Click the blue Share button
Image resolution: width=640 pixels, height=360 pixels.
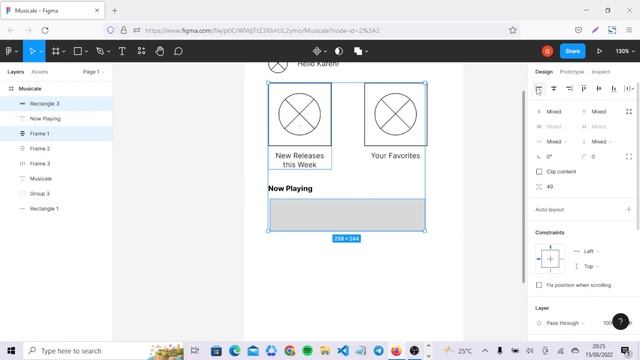point(573,51)
